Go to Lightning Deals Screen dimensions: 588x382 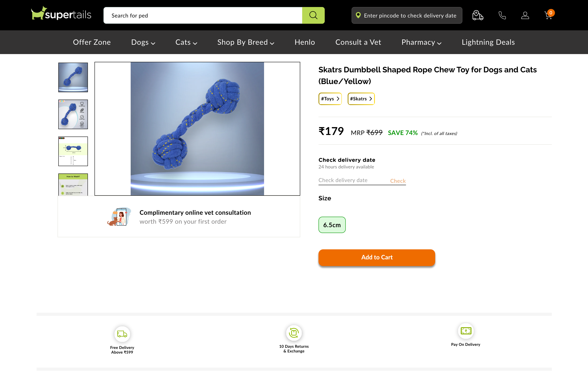tap(488, 42)
